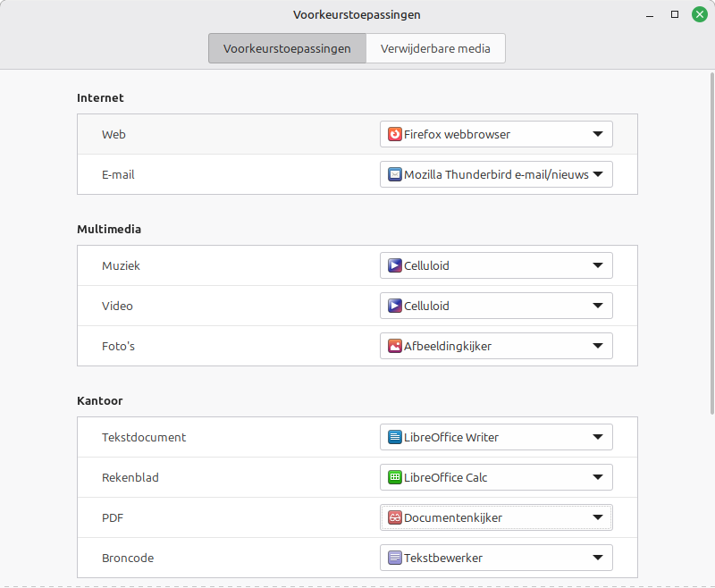Expand the Tekstdocument arrow beside LibreOffice Writer
Image resolution: width=715 pixels, height=588 pixels.
(x=598, y=437)
